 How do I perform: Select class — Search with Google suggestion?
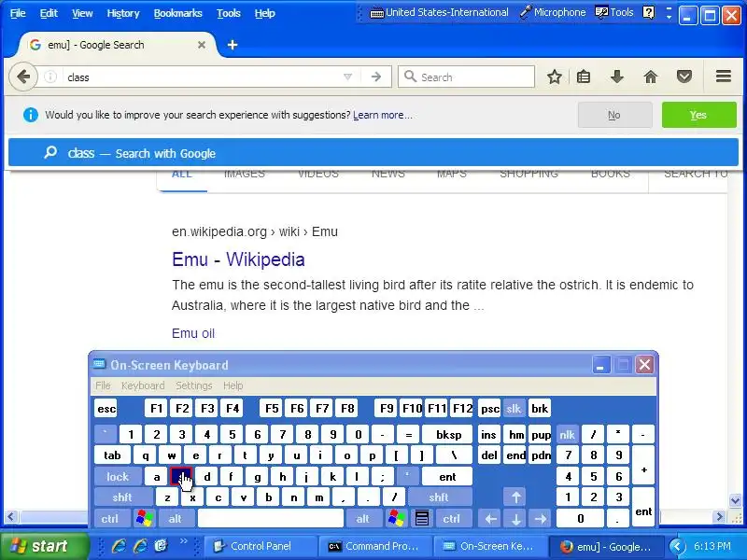(x=373, y=153)
